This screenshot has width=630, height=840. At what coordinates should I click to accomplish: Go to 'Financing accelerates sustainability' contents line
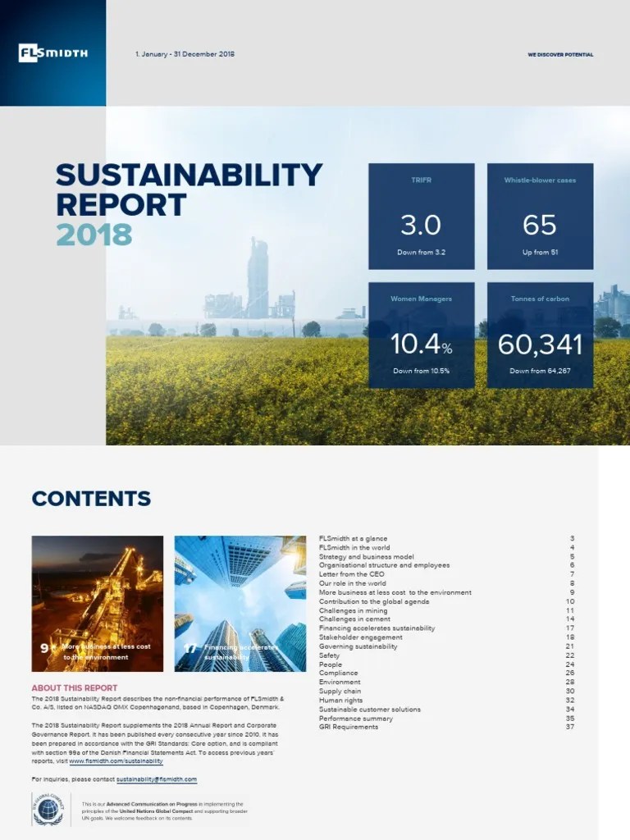pyautogui.click(x=377, y=628)
